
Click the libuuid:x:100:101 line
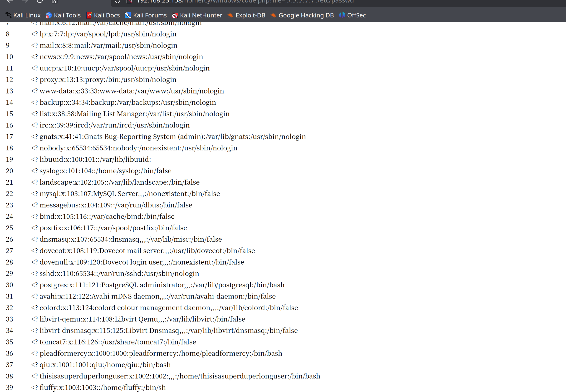click(x=91, y=159)
